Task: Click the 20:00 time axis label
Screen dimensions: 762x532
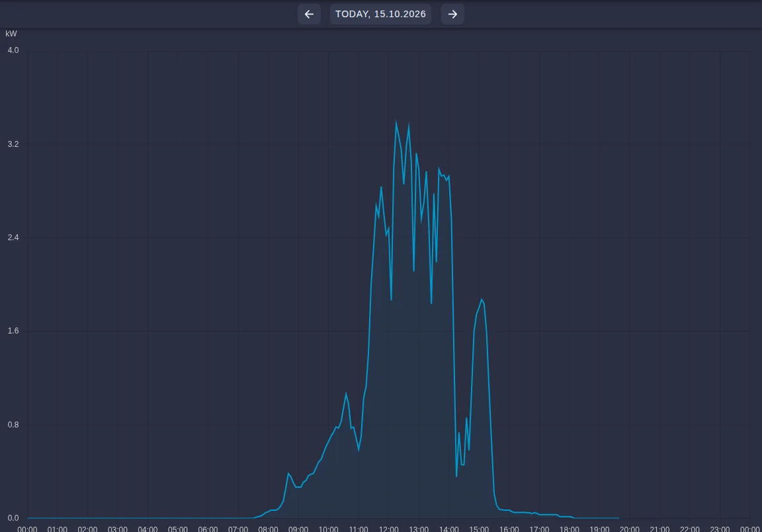Action: [x=629, y=529]
